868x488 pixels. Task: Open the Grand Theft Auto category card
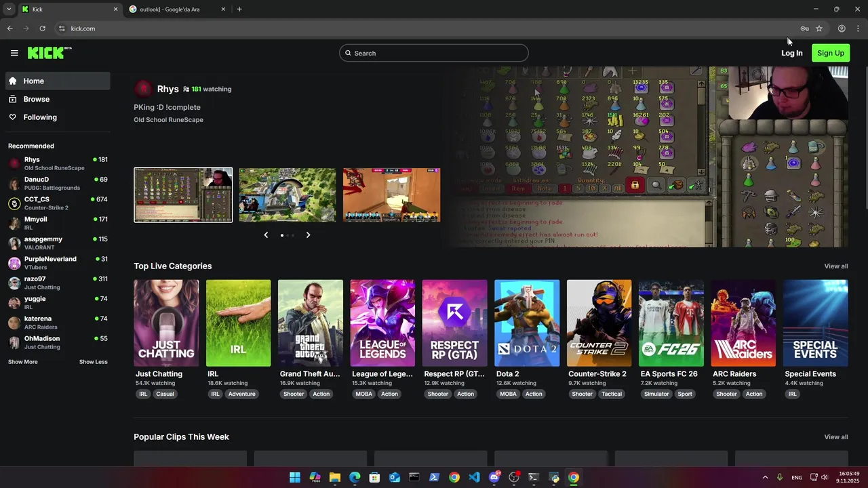[x=311, y=323]
